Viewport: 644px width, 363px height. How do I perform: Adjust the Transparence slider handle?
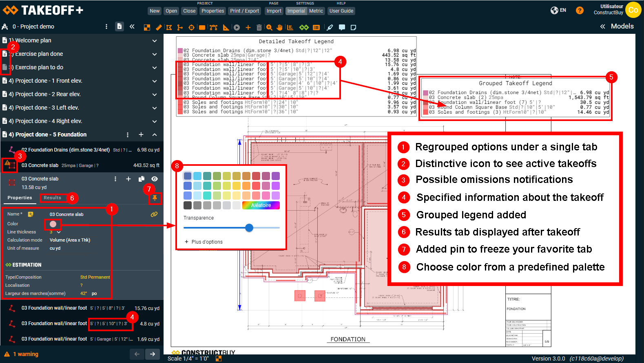[249, 228]
